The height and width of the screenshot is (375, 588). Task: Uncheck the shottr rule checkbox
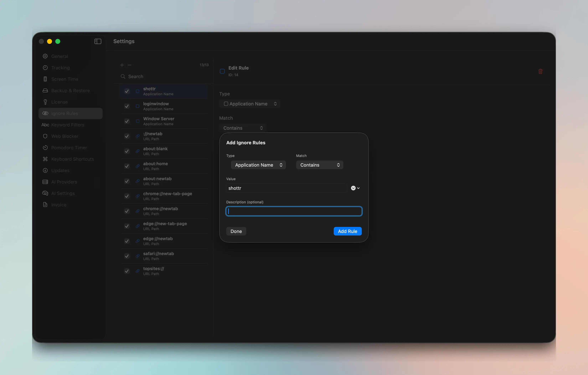tap(127, 91)
